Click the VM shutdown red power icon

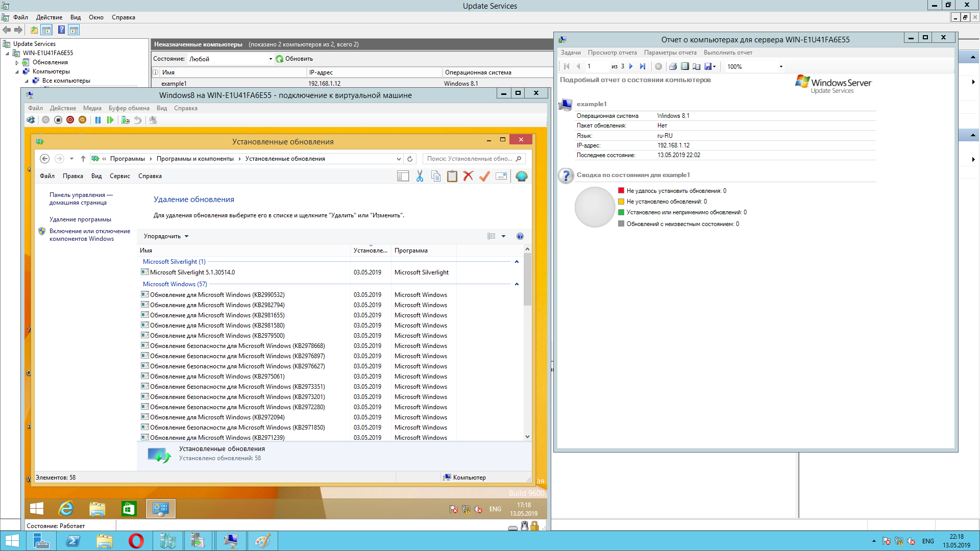point(70,120)
